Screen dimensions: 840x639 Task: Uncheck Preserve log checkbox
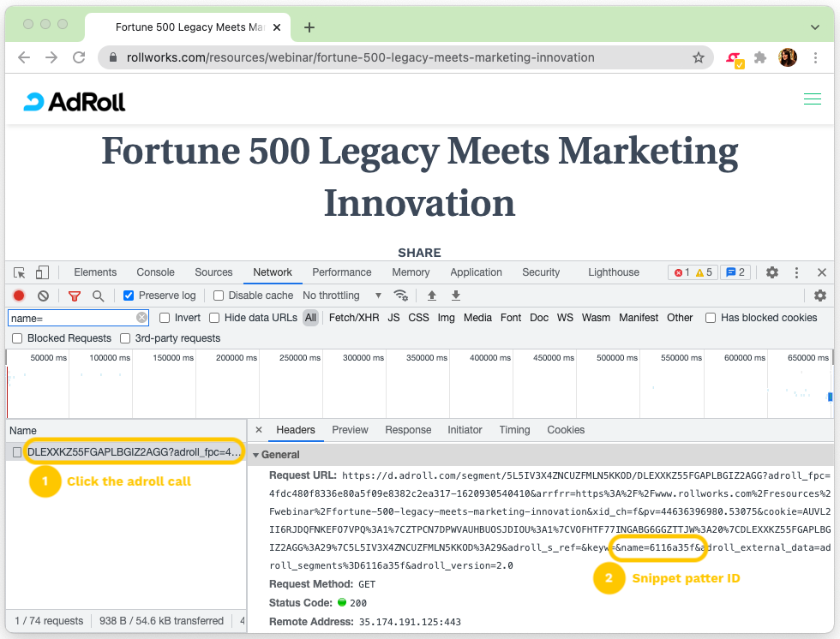(129, 296)
